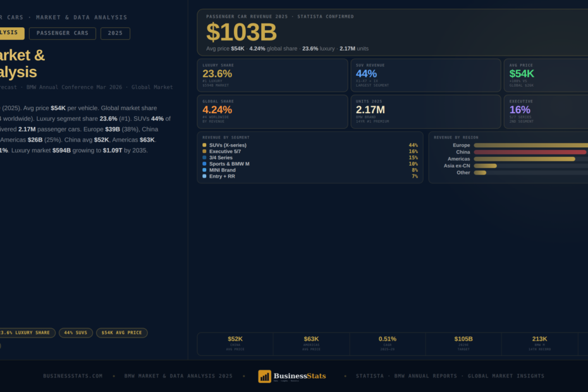Click the $594B figure in the paragraph
This screenshot has height=392, width=588.
tap(61, 150)
